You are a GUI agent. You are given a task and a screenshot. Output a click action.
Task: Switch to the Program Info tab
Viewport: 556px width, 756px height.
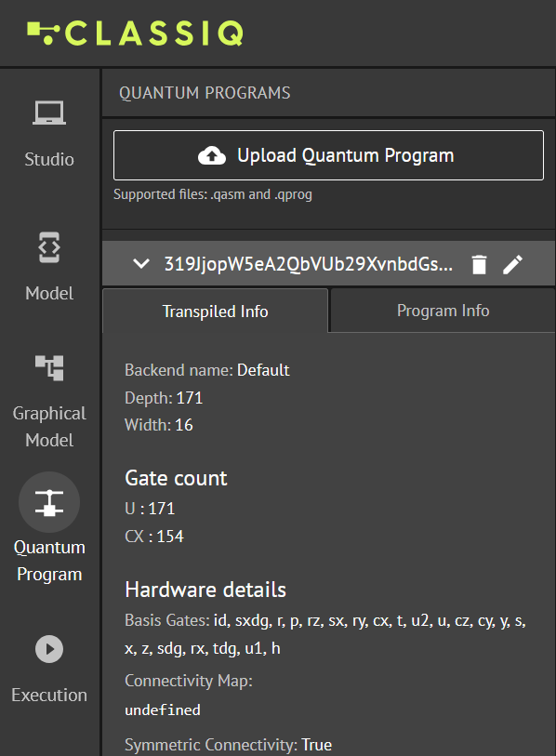[443, 311]
